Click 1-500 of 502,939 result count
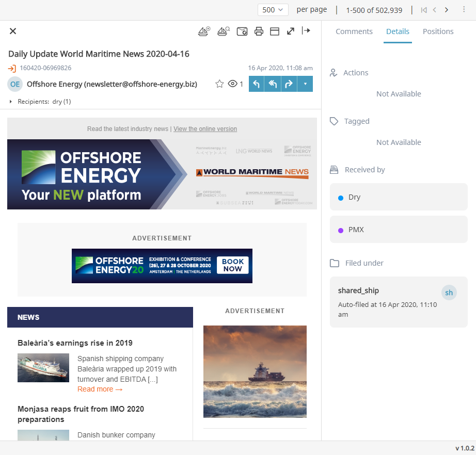476x455 pixels. (x=374, y=10)
